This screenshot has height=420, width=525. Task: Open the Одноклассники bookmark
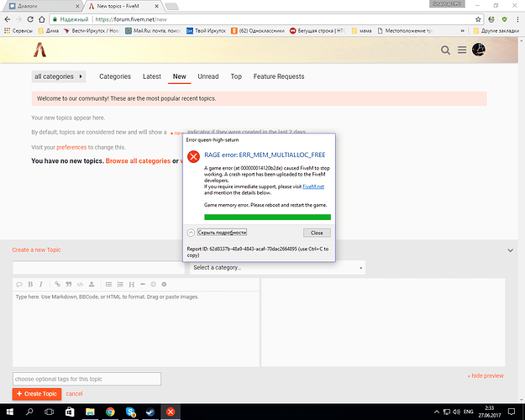[258, 31]
